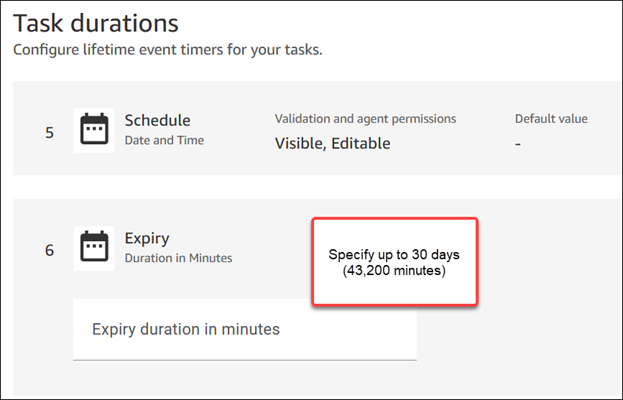The width and height of the screenshot is (623, 400).
Task: Click the 43,200 minutes text in callout
Action: (x=394, y=272)
